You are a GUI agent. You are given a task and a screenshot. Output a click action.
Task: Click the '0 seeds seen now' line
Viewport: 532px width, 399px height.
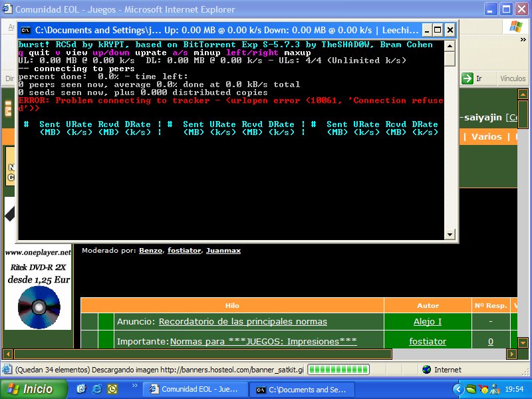[x=143, y=92]
